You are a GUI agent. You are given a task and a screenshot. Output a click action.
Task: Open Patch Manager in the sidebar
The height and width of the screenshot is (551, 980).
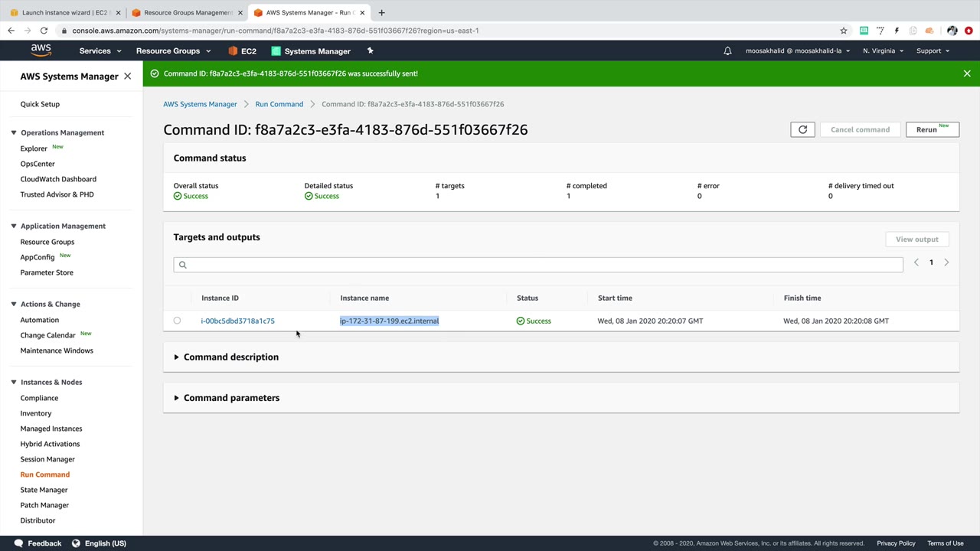[44, 505]
